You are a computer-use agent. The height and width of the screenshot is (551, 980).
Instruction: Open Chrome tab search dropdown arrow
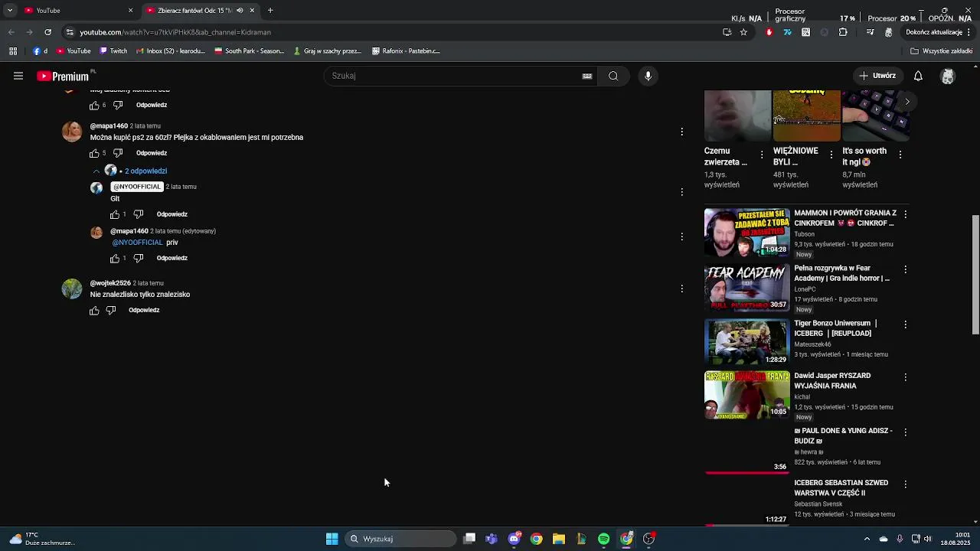point(10,11)
